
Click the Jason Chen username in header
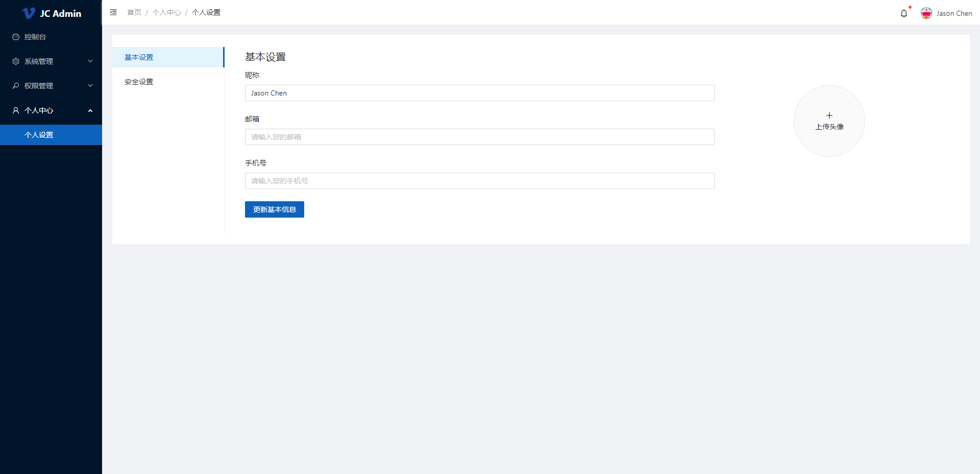(x=954, y=13)
